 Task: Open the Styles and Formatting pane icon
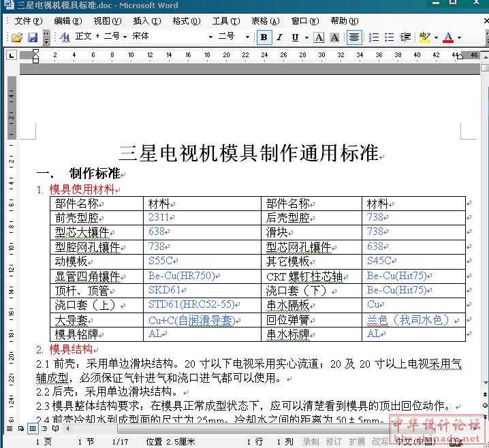[65, 37]
